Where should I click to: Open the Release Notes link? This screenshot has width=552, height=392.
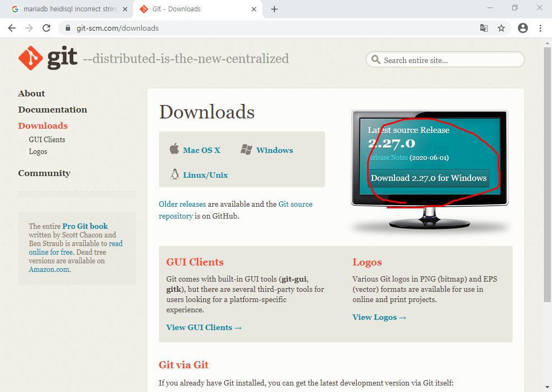point(388,158)
